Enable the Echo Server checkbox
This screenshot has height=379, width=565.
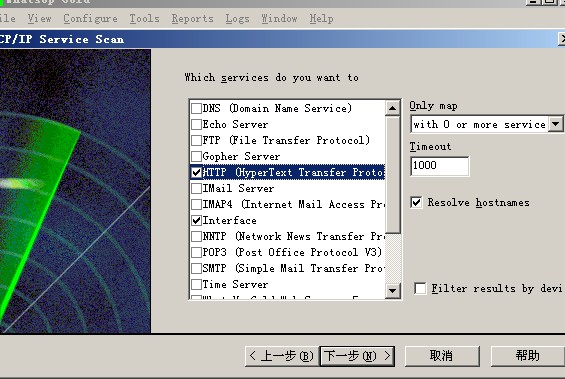[196, 124]
